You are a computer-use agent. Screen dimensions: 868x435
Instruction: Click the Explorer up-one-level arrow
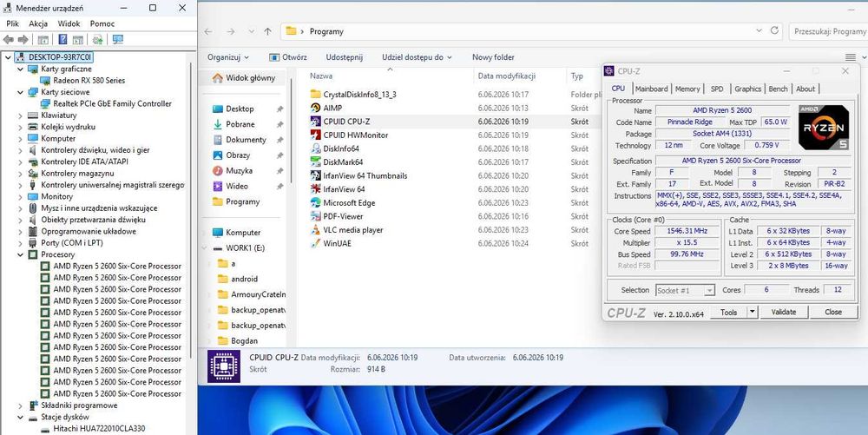pos(268,31)
